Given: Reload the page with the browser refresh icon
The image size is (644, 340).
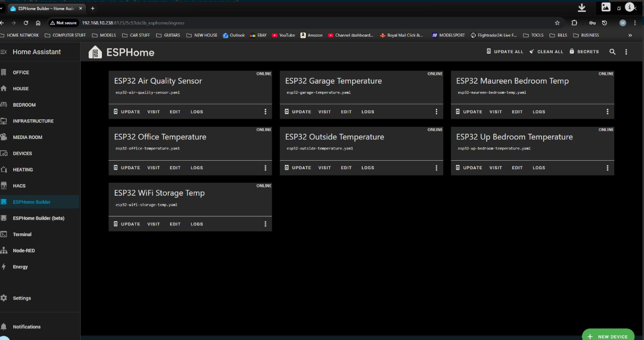Looking at the screenshot, I should tap(26, 23).
